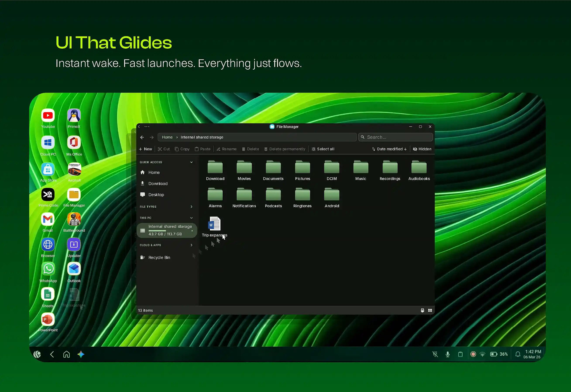571x392 pixels.
Task: Open the DCIM folder
Action: (332, 171)
